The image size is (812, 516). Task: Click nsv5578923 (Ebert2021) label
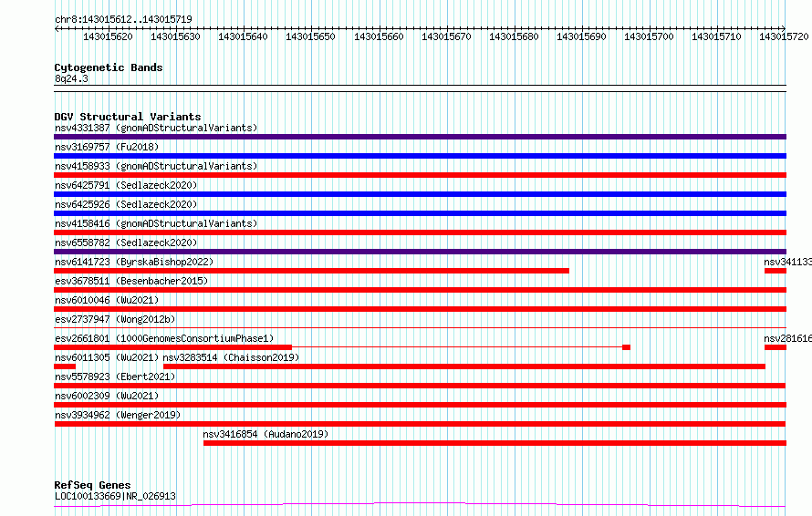115,377
